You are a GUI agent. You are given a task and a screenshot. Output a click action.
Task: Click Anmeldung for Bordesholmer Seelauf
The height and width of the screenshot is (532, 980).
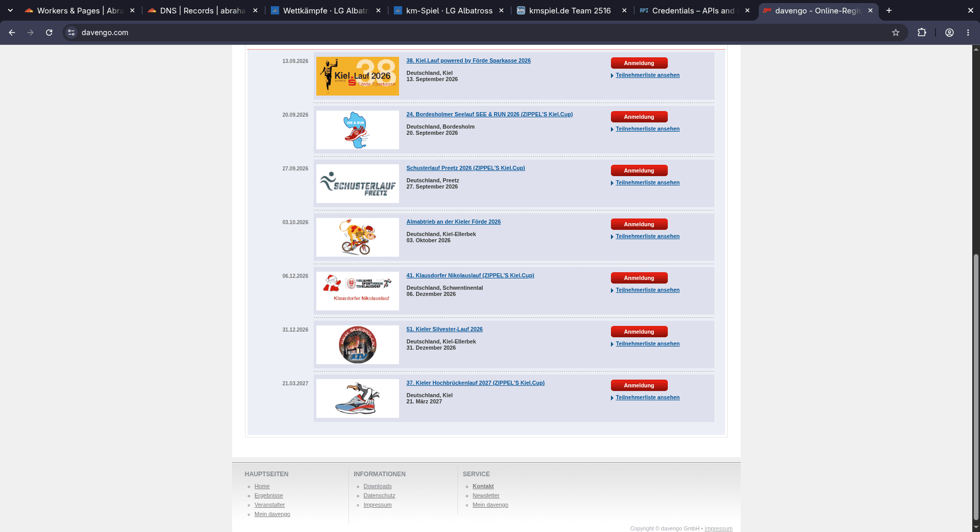639,117
